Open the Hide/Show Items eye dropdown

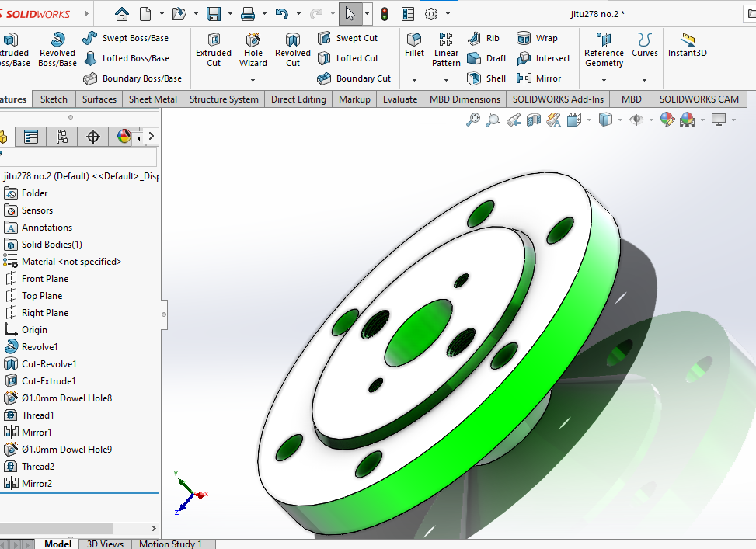(x=651, y=120)
